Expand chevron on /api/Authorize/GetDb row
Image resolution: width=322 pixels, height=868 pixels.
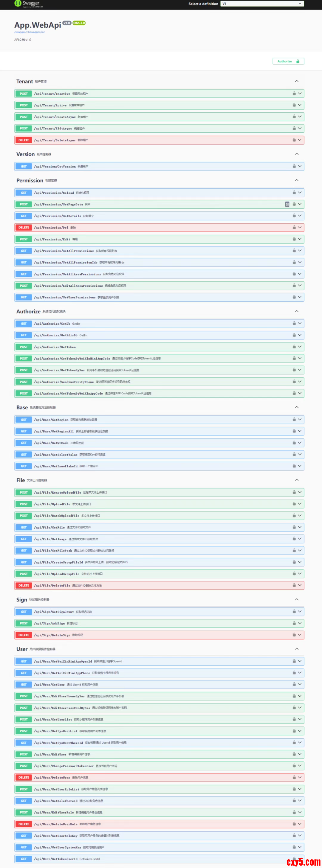click(x=299, y=323)
